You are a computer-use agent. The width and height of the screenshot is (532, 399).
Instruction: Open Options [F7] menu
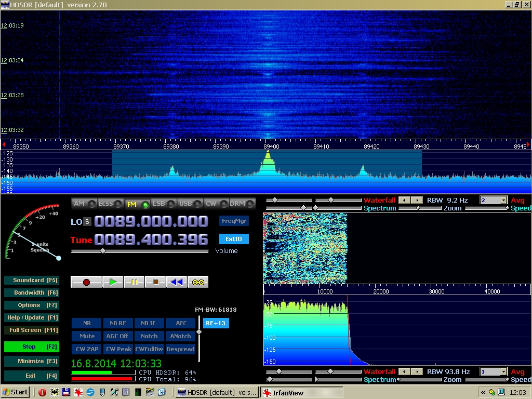[32, 305]
